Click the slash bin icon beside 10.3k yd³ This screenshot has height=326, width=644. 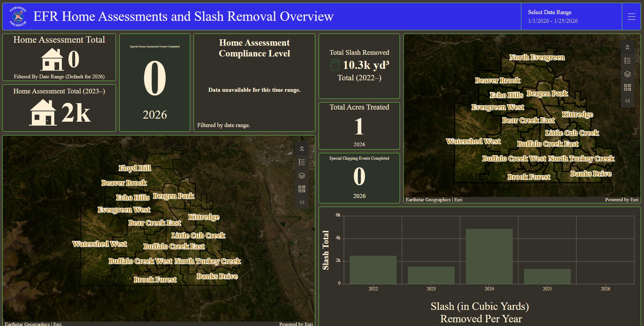335,65
